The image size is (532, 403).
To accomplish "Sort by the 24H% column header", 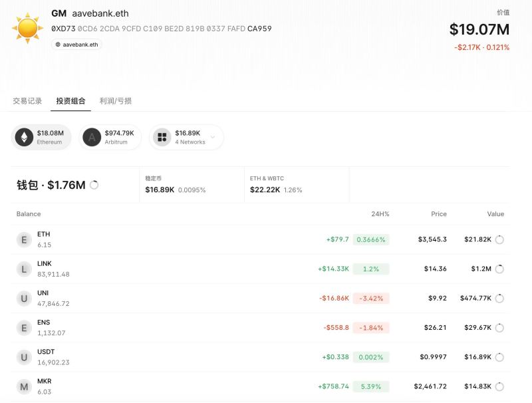I will [x=380, y=214].
